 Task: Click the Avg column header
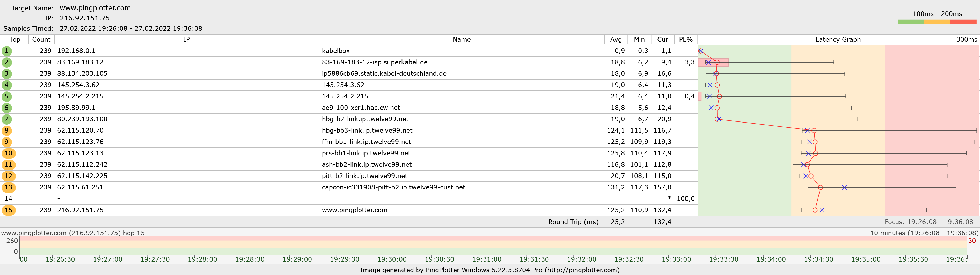[x=616, y=40]
